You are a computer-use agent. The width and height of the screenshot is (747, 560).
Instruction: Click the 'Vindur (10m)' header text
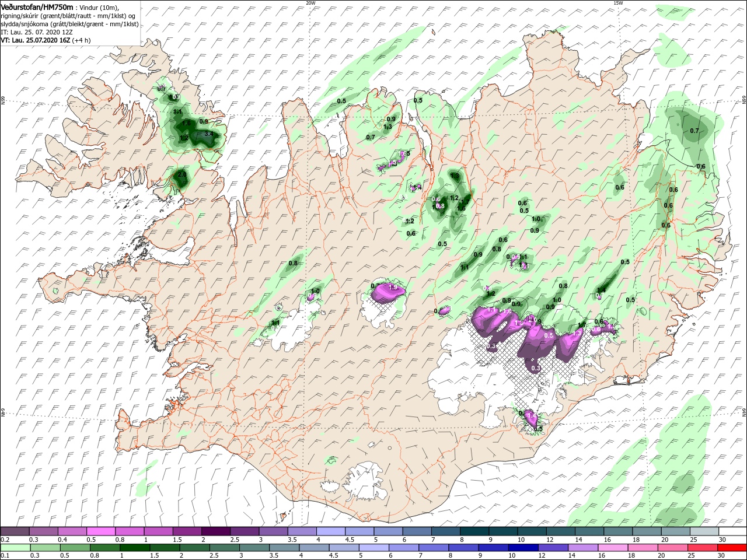pyautogui.click(x=99, y=7)
